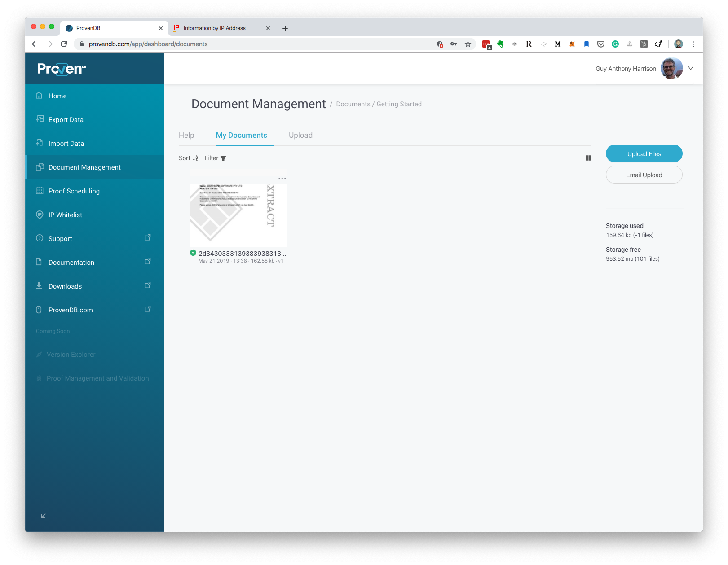728x565 pixels.
Task: Open Document Management in sidebar
Action: [95, 167]
